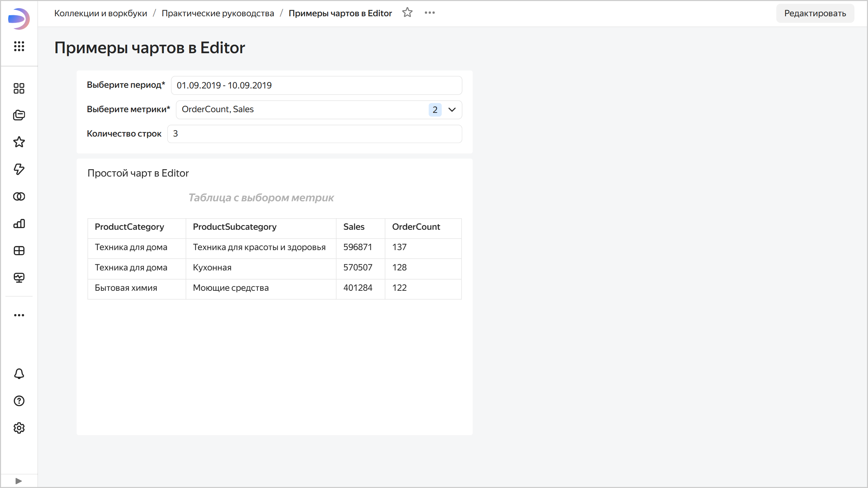Open help question mark icon

click(x=19, y=401)
